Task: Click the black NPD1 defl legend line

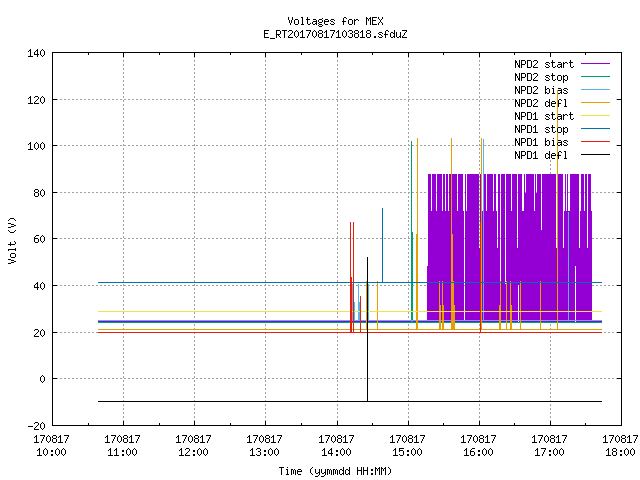Action: pyautogui.click(x=596, y=155)
